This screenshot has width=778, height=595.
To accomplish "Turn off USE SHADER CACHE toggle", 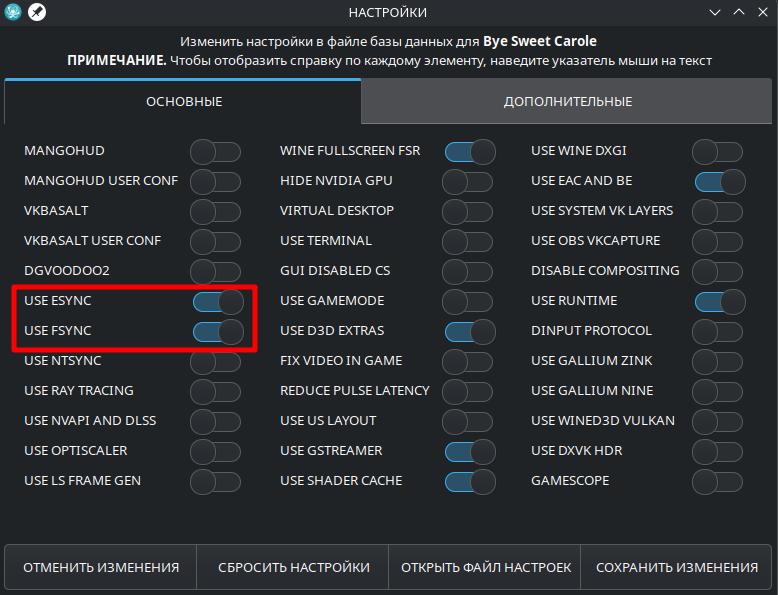I will pos(469,481).
